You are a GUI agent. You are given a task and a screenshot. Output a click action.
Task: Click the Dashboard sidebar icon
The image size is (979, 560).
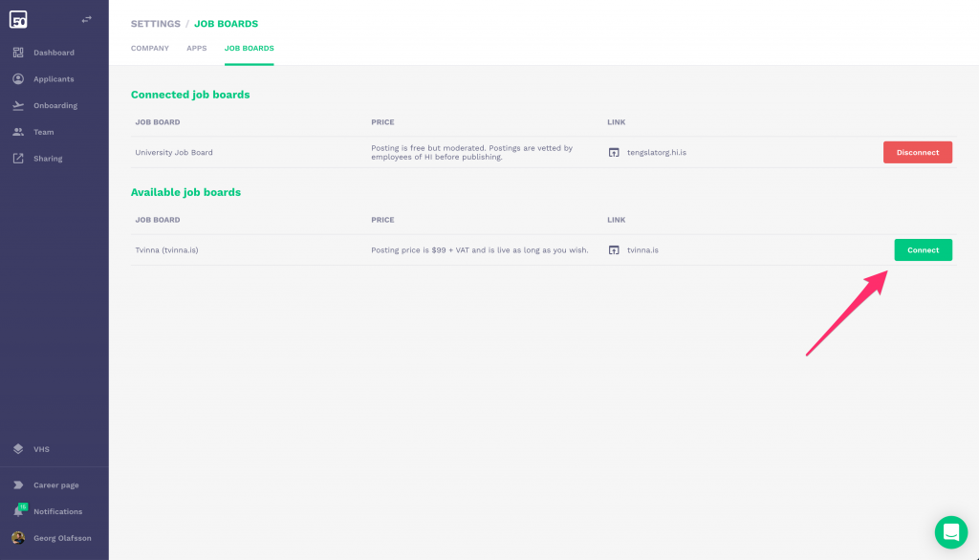click(18, 53)
